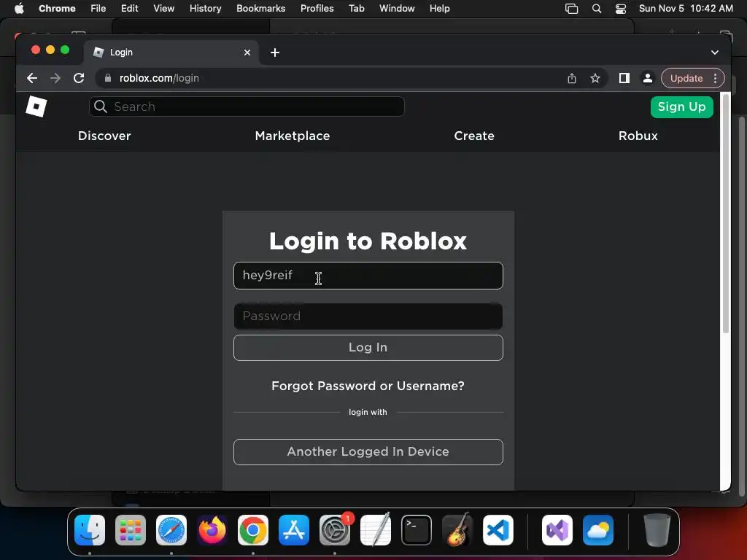
Task: Open Terminal from the Dock
Action: coord(417,530)
